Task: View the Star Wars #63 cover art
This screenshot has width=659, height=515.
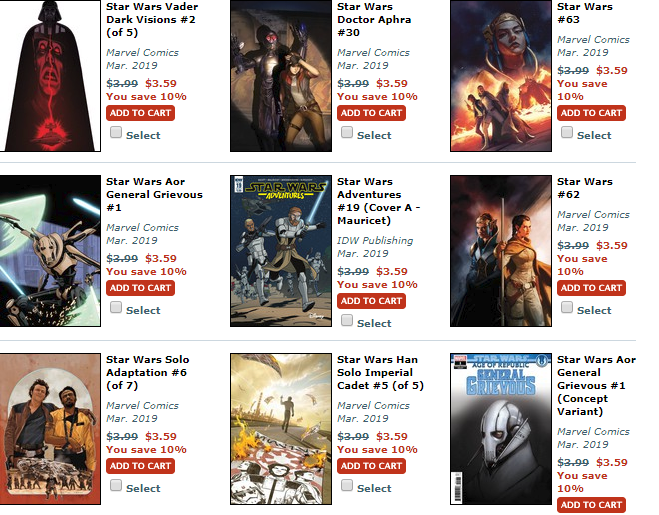Action: pyautogui.click(x=501, y=76)
